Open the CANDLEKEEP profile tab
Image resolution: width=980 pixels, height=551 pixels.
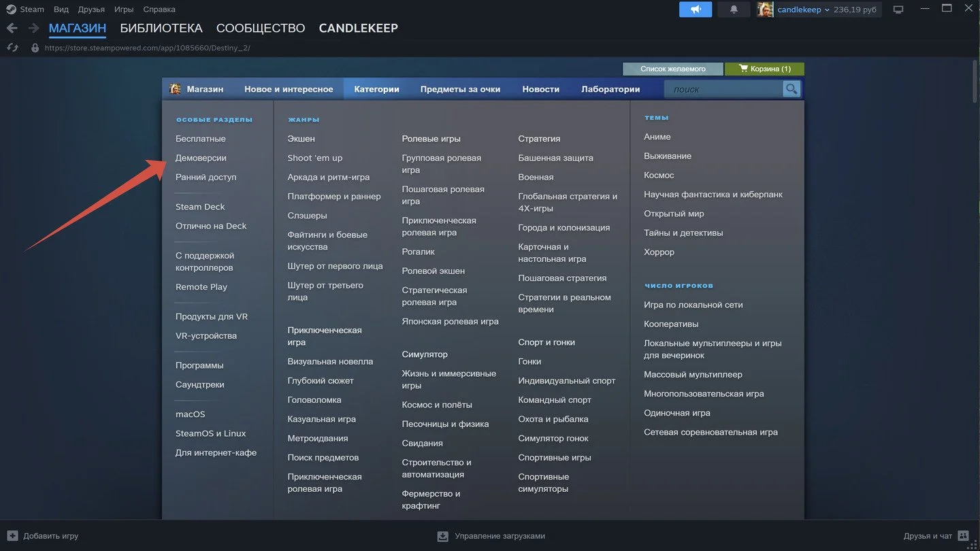point(359,29)
